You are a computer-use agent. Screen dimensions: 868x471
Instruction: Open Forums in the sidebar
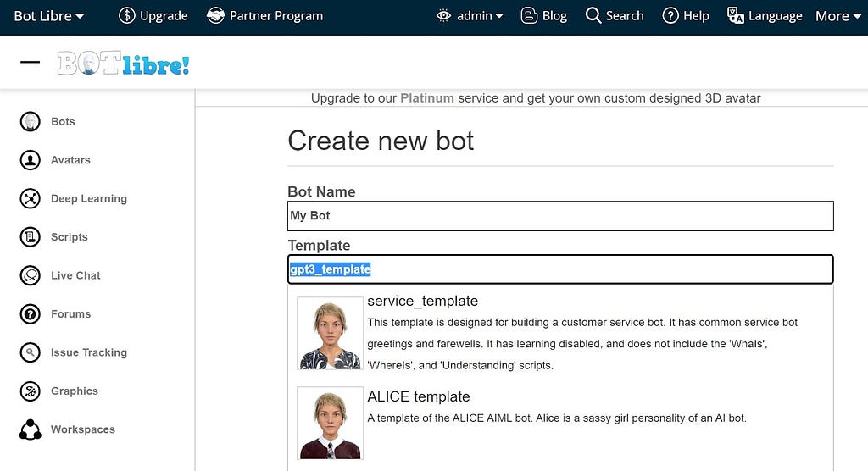pyautogui.click(x=70, y=313)
